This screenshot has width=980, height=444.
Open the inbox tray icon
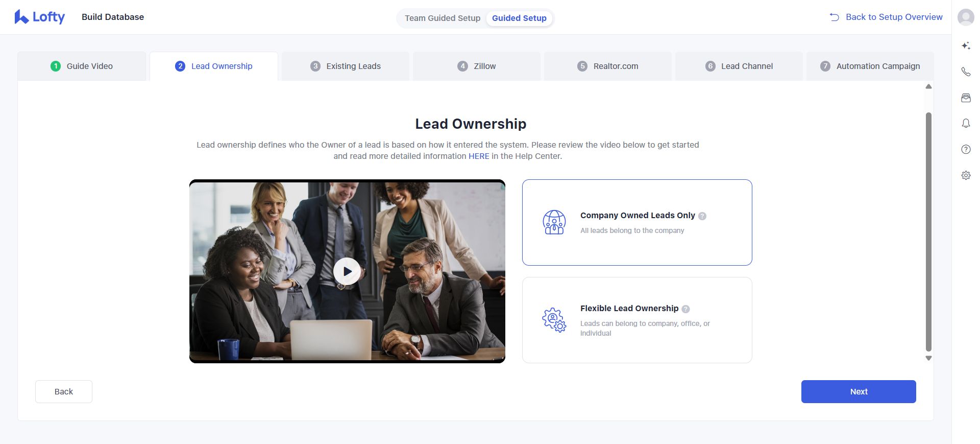[x=966, y=98]
